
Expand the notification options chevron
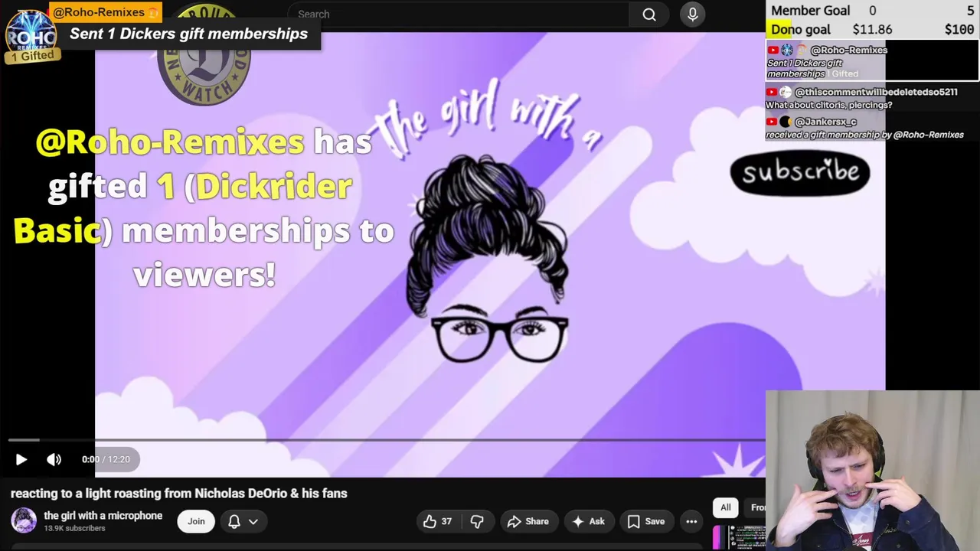click(x=253, y=521)
